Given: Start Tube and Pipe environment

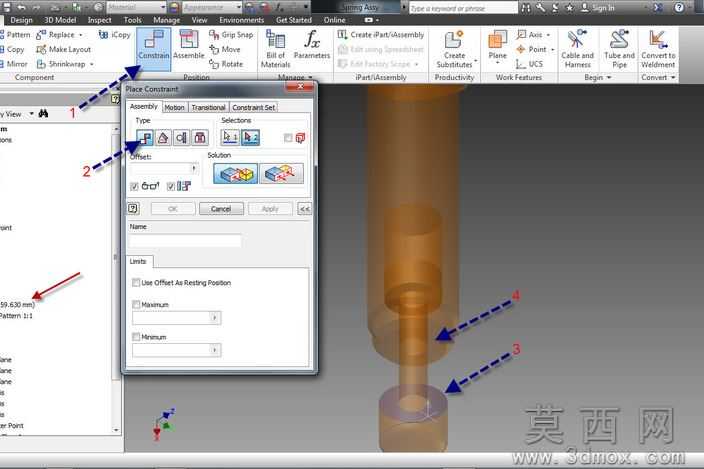Looking at the screenshot, I should 620,49.
